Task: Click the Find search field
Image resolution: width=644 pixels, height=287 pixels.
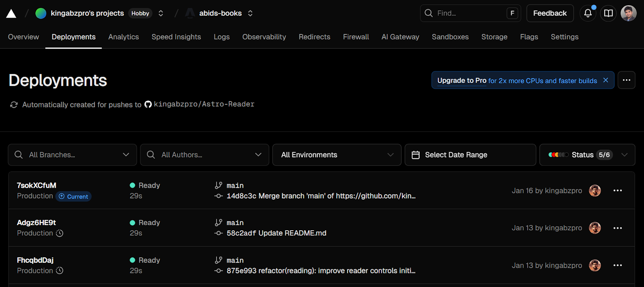Action: [x=463, y=13]
